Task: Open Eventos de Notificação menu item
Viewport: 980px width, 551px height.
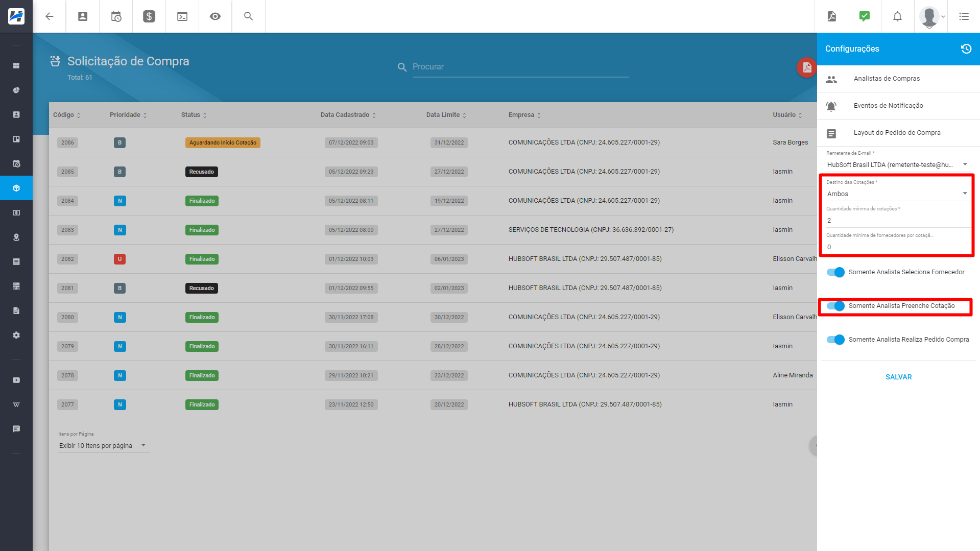Action: (x=888, y=106)
